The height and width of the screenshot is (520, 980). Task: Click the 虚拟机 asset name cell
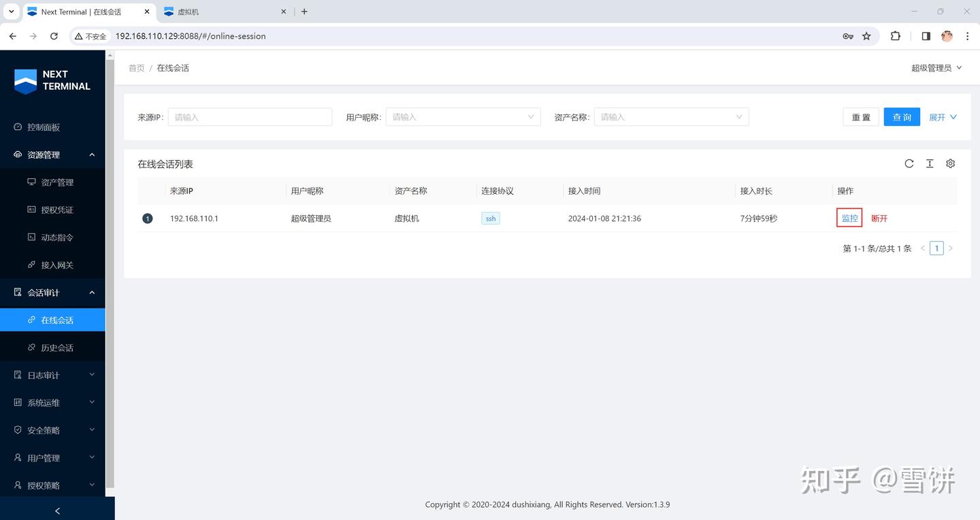click(407, 218)
